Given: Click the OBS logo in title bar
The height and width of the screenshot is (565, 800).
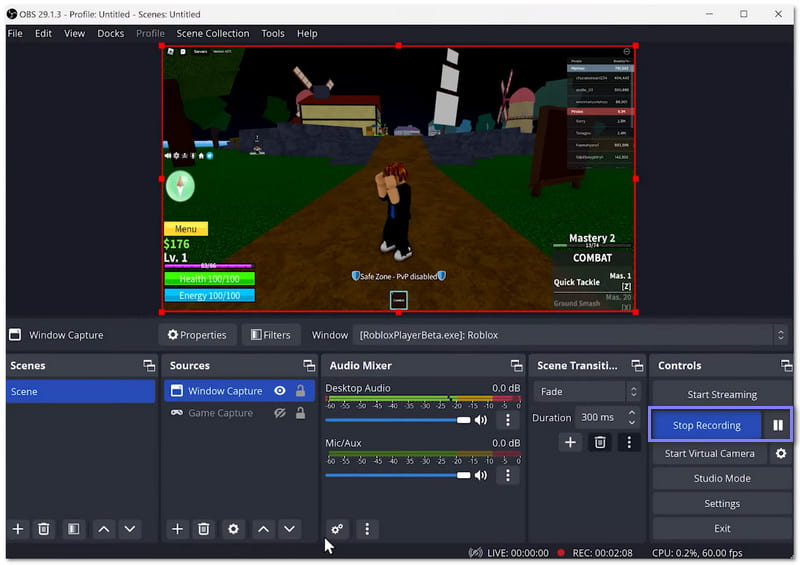Looking at the screenshot, I should 12,14.
